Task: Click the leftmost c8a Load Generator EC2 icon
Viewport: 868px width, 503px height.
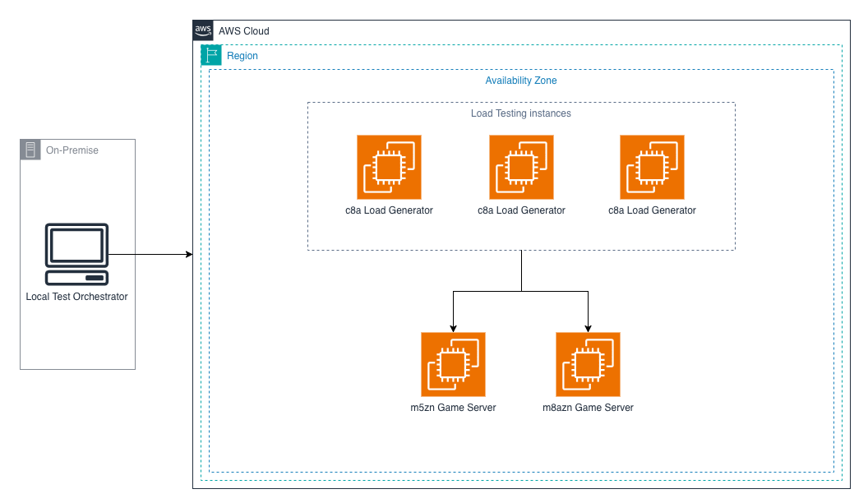Action: coord(389,167)
